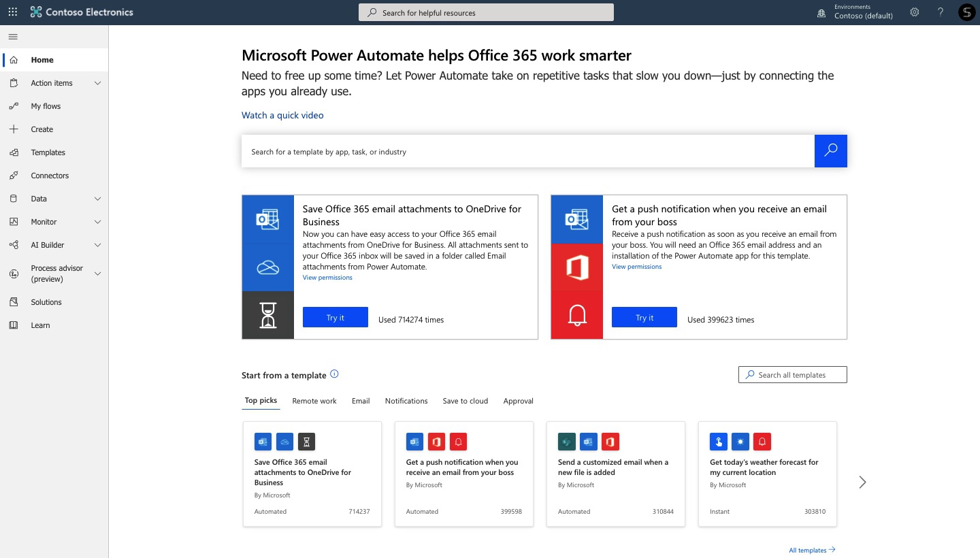Click the Templates icon in sidebar
This screenshot has height=558, width=980.
(14, 152)
